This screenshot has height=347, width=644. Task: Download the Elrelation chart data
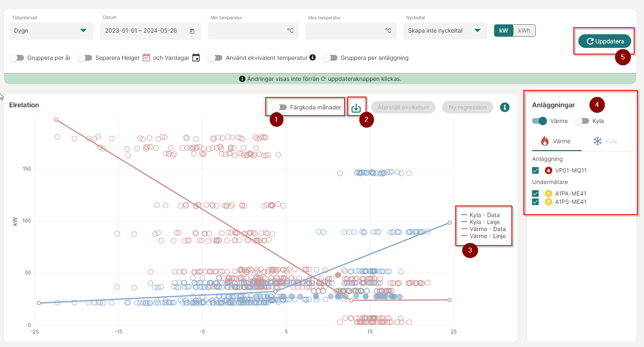[356, 108]
